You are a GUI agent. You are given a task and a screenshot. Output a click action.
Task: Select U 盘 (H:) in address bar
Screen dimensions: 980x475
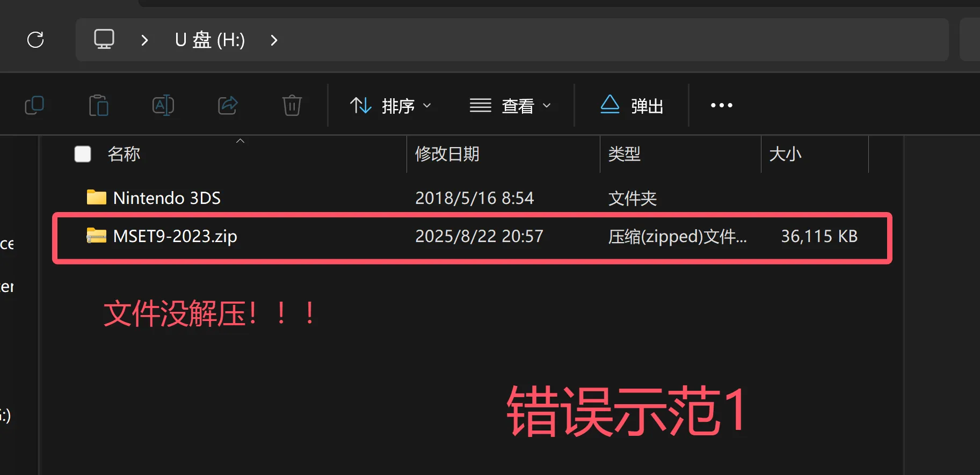(209, 40)
